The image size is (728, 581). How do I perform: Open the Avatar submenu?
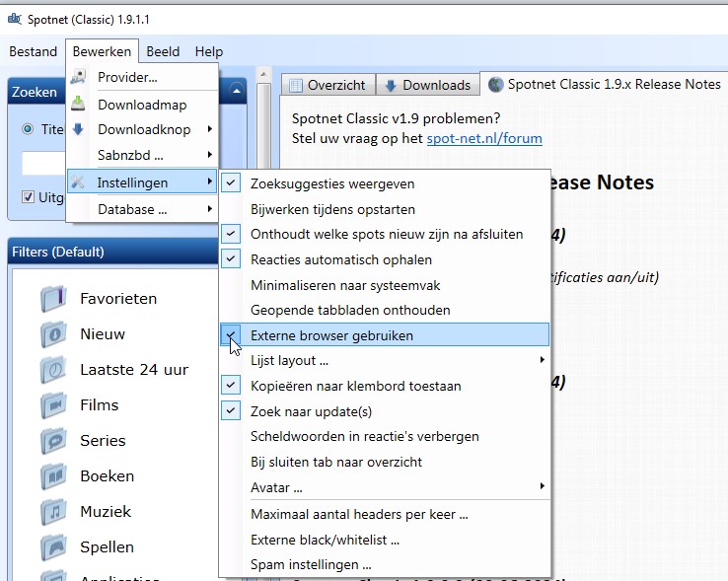tap(384, 487)
